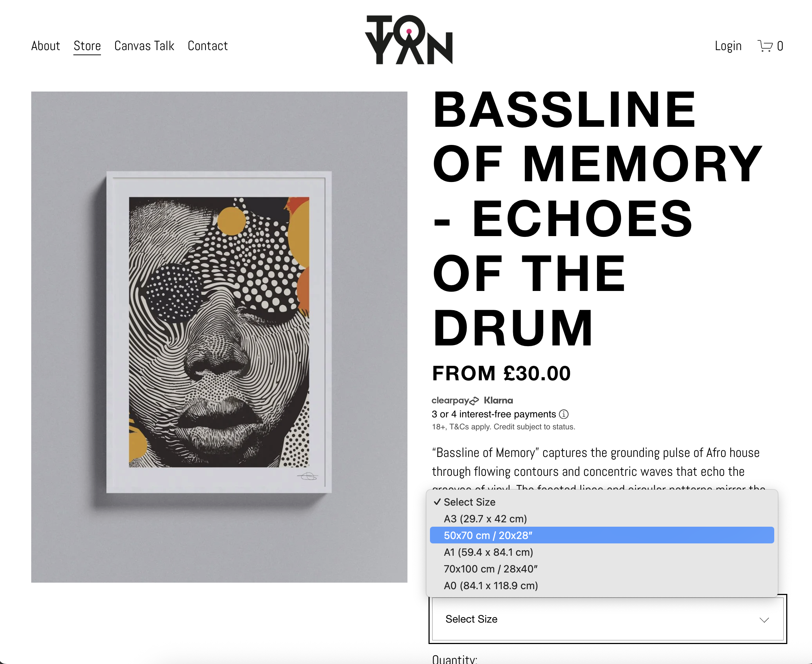Open the shopping cart icon

766,46
